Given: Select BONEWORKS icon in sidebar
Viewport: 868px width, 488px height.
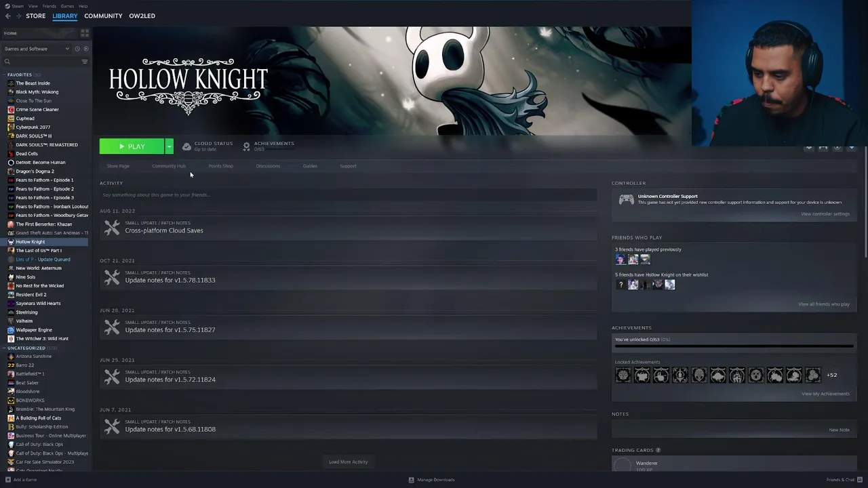Looking at the screenshot, I should (x=11, y=400).
